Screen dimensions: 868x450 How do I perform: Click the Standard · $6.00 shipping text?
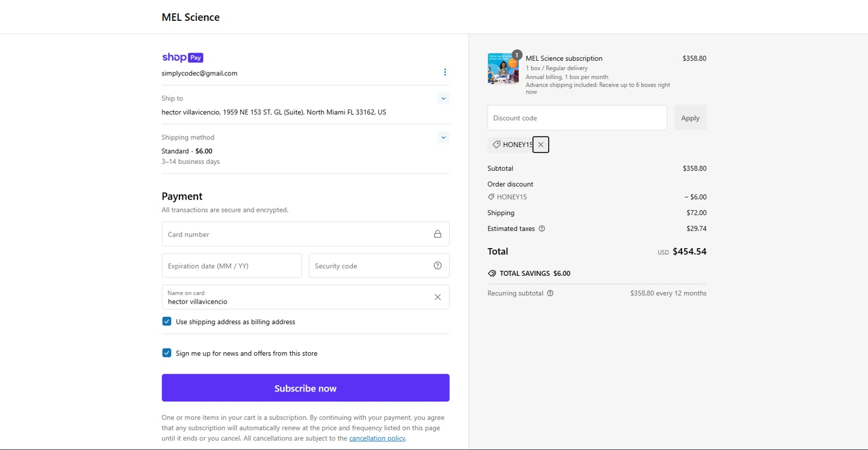(187, 151)
